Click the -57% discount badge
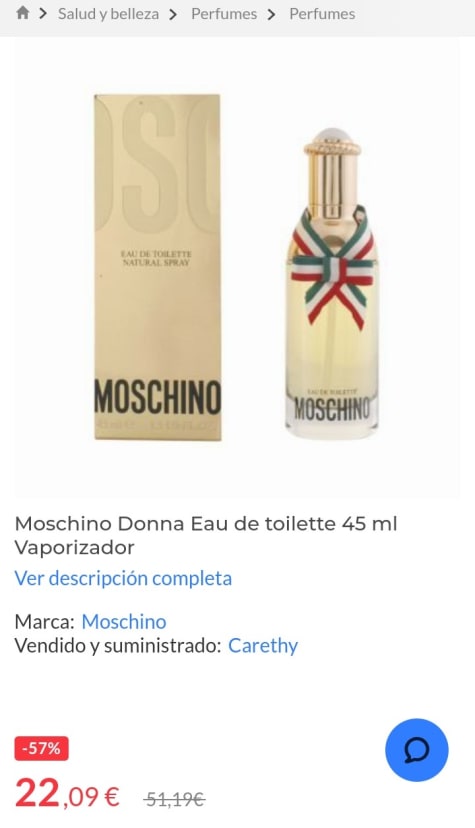 (41, 748)
